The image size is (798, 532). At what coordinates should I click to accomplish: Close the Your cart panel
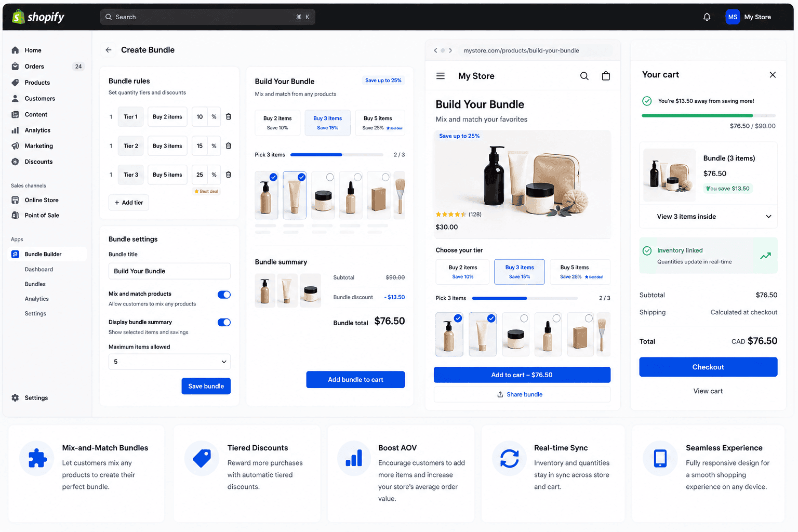pos(773,75)
